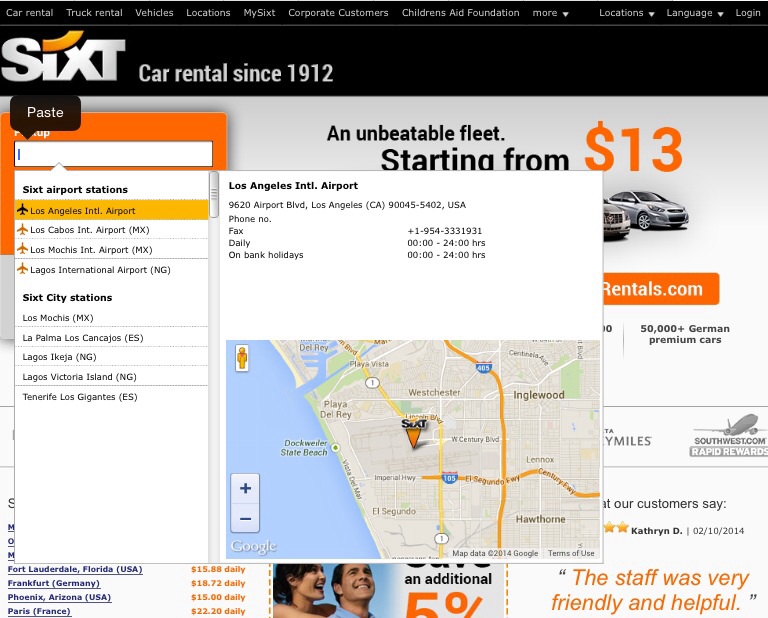Focus the pickup location input field
This screenshot has height=618, width=768.
pyautogui.click(x=114, y=154)
